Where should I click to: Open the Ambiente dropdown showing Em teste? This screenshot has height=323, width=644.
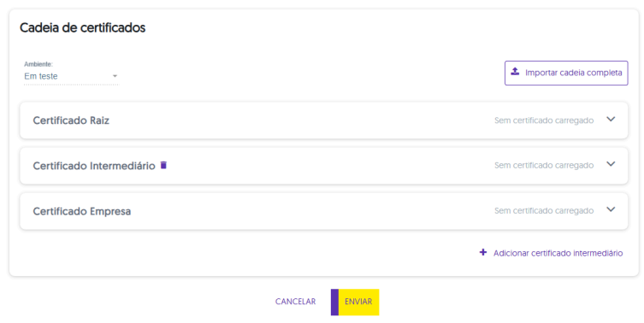click(x=71, y=76)
